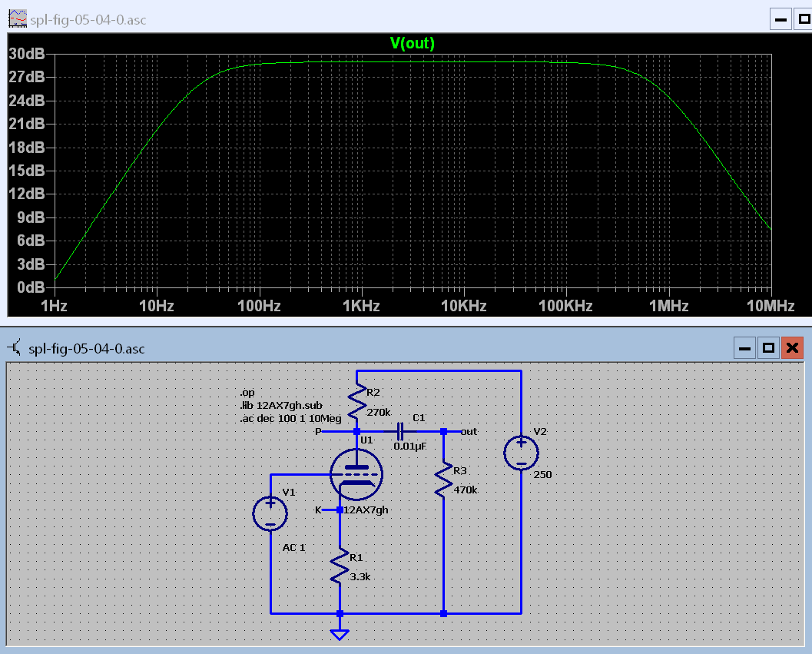Screen dimensions: 812x654
Task: Click the V(out) trace label
Action: coord(413,44)
